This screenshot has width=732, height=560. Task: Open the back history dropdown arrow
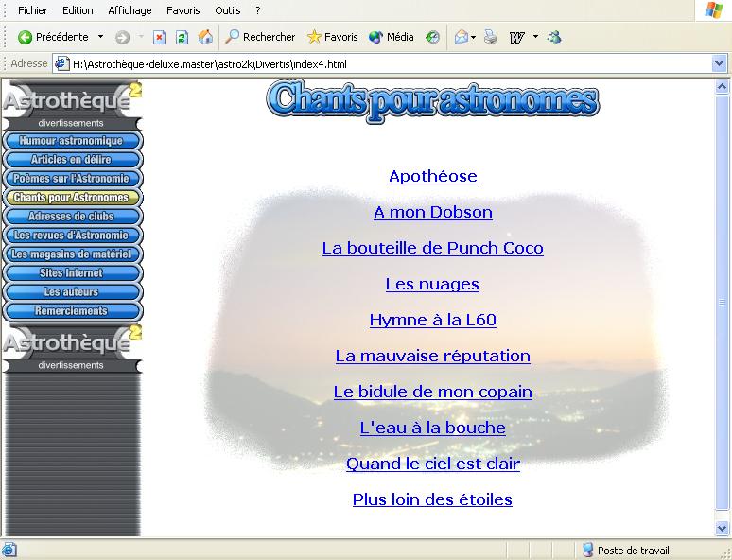pos(100,37)
